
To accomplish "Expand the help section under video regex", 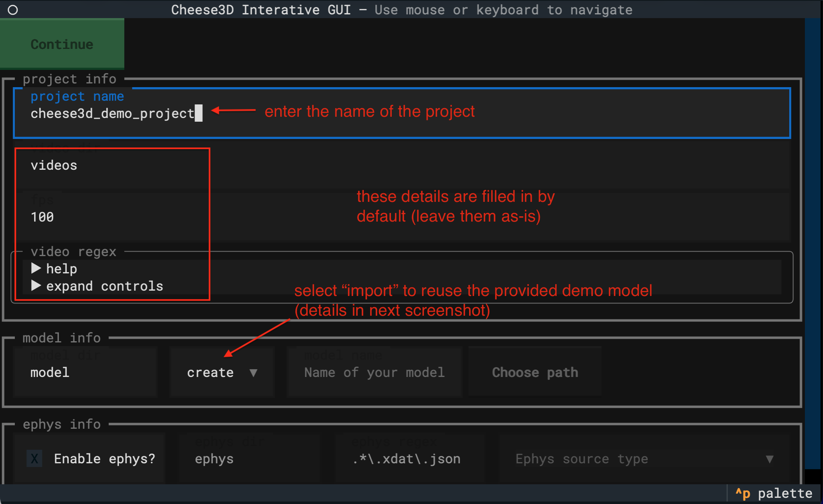I will pos(61,268).
